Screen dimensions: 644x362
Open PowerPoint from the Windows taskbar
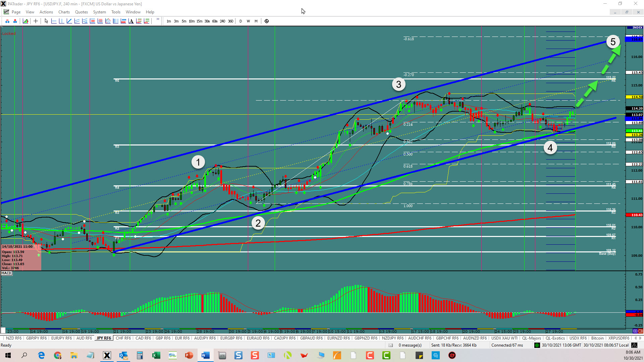pyautogui.click(x=189, y=355)
